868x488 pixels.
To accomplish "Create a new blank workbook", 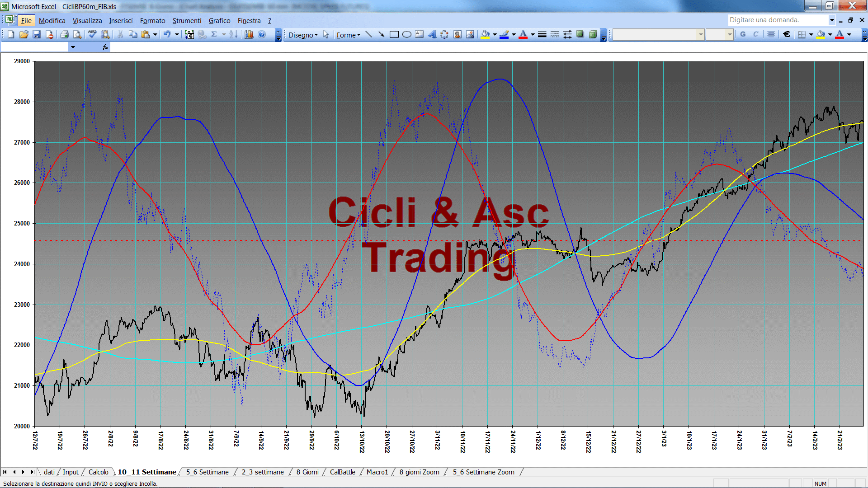I will [11, 34].
